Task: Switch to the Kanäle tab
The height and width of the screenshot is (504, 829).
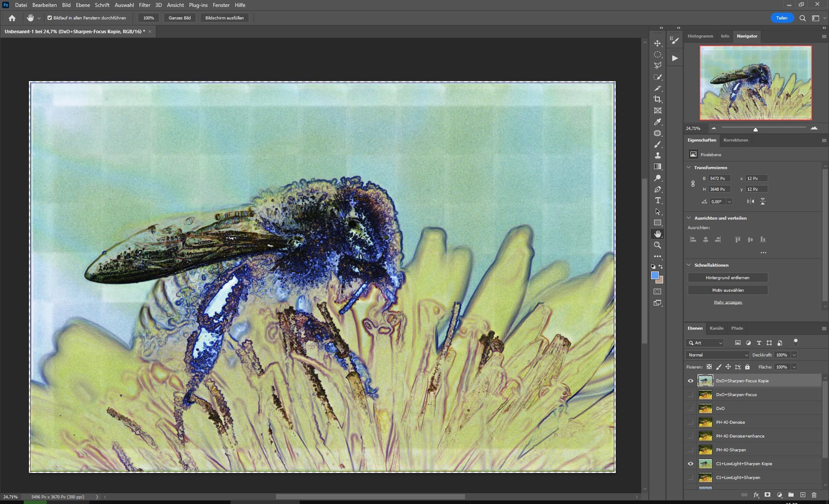Action: pyautogui.click(x=716, y=328)
